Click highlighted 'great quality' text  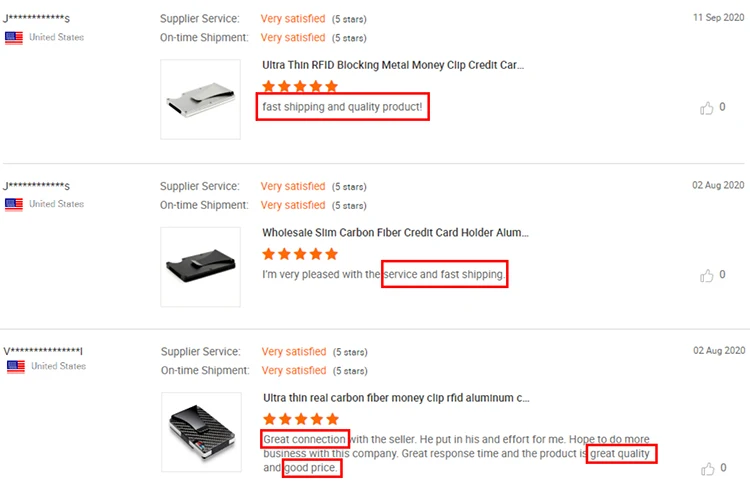tap(621, 454)
